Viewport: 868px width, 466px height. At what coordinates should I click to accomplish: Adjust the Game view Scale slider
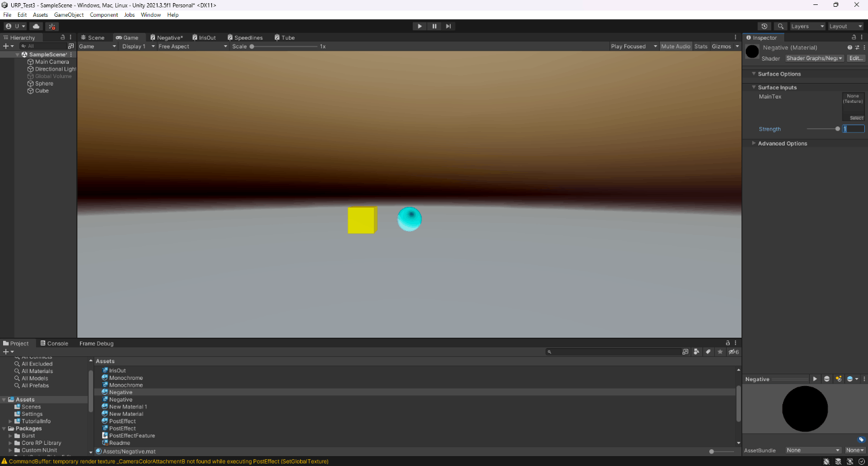tap(285, 46)
